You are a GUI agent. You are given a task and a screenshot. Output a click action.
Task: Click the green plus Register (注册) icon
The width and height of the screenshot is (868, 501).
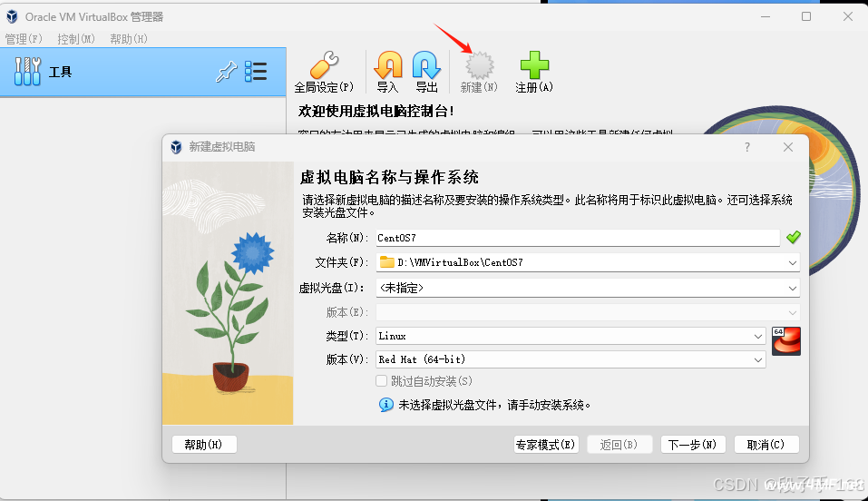click(534, 67)
